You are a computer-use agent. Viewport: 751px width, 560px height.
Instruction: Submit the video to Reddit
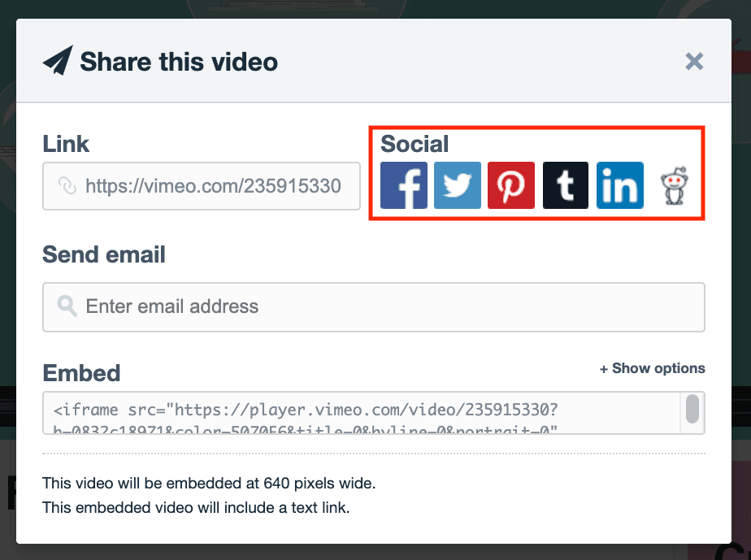[674, 186]
